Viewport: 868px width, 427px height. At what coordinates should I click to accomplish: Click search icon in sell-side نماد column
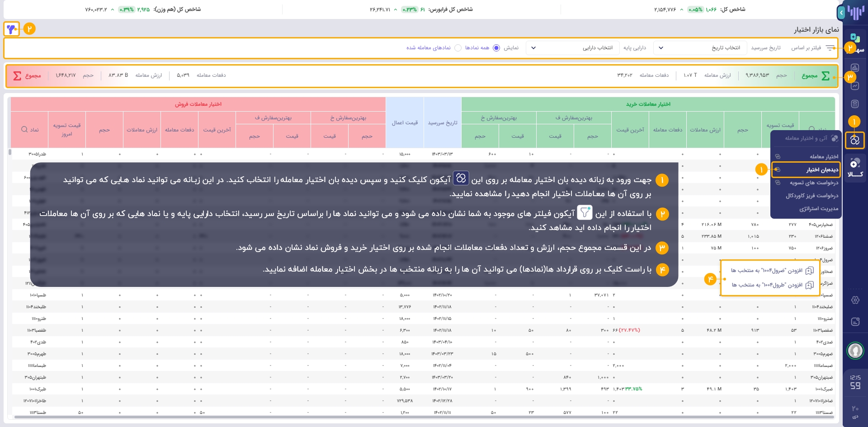coord(24,130)
